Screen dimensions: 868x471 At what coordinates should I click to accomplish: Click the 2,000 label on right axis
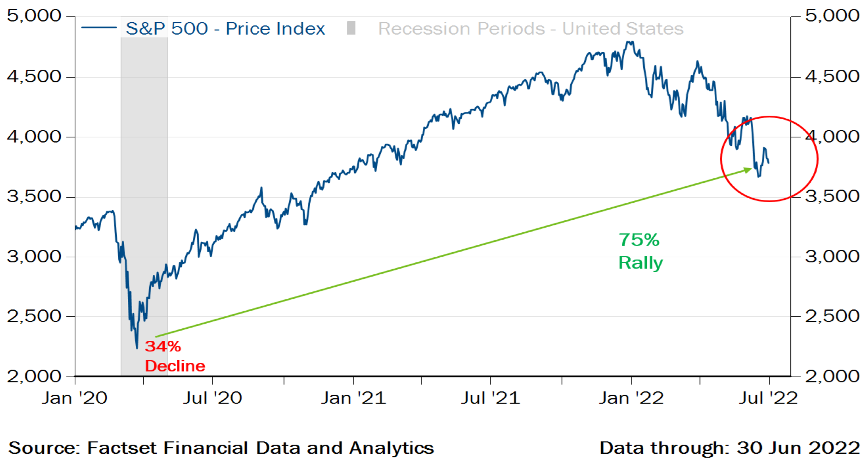[x=832, y=376]
